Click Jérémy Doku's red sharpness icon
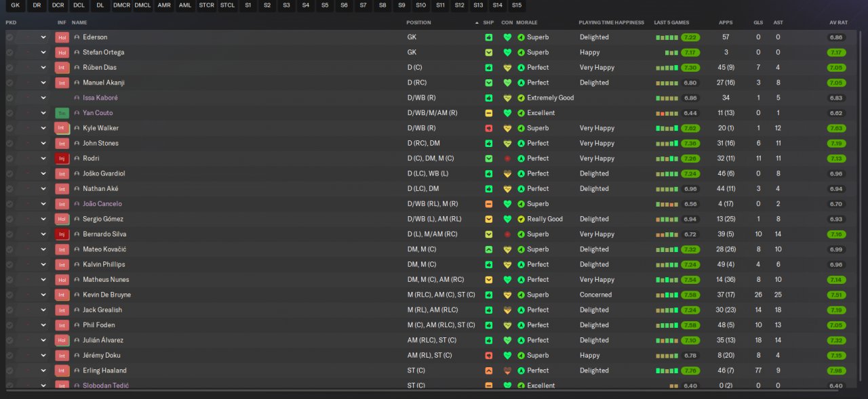This screenshot has height=399, width=868. (489, 356)
